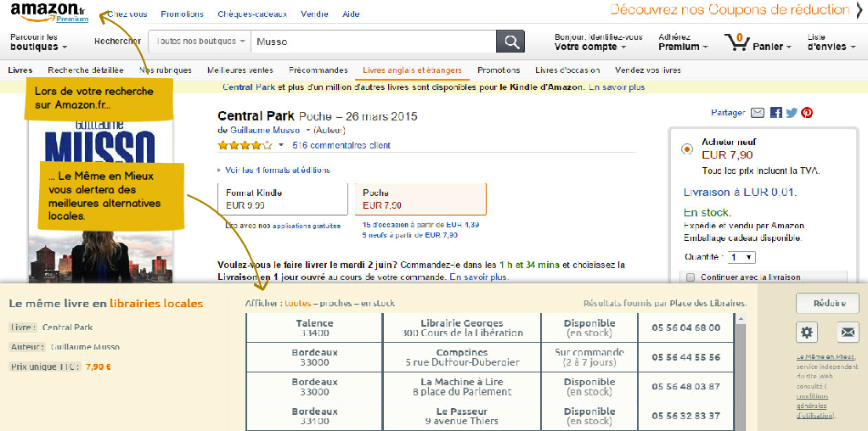Viewport: 868px width, 431px height.
Task: Open Recherche détaillée menu item
Action: pos(86,70)
